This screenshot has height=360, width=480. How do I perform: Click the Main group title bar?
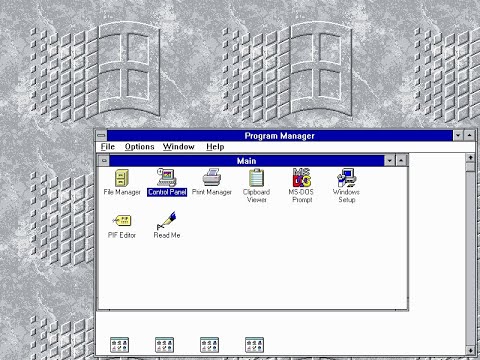pyautogui.click(x=247, y=161)
